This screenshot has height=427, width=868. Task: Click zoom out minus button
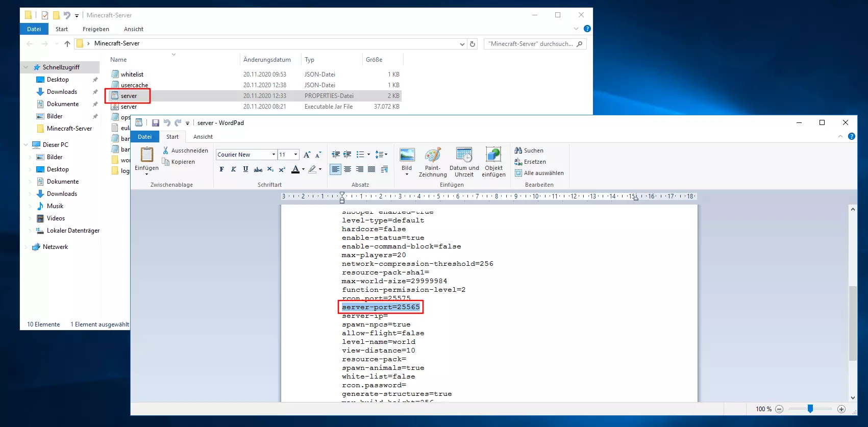[x=779, y=409]
